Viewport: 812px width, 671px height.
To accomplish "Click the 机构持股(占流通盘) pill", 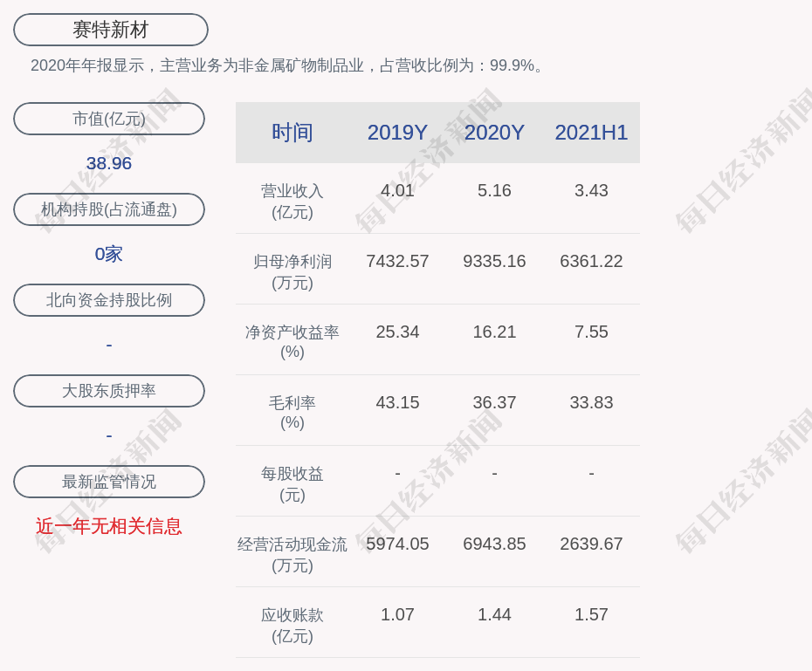I will [x=109, y=209].
